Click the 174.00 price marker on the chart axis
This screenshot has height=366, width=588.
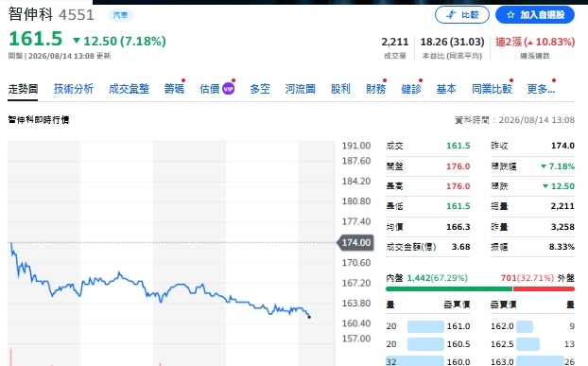[x=355, y=243]
